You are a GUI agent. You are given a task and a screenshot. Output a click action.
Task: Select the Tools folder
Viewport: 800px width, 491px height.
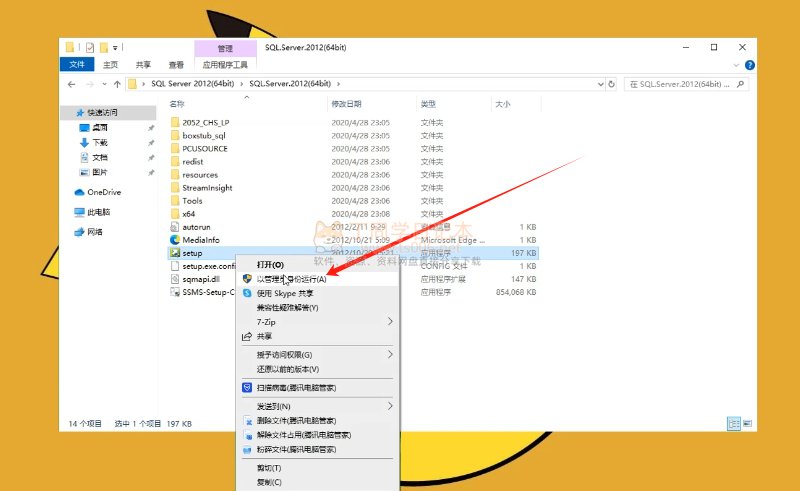[x=192, y=201]
